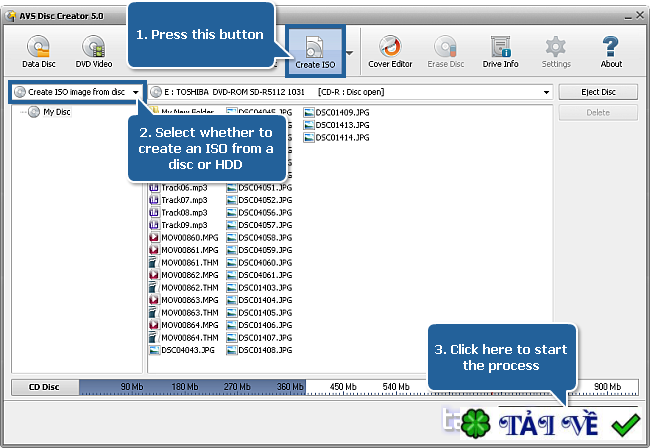Screen dimensions: 650x448
Task: Open the Drive Info panel
Action: (500, 51)
